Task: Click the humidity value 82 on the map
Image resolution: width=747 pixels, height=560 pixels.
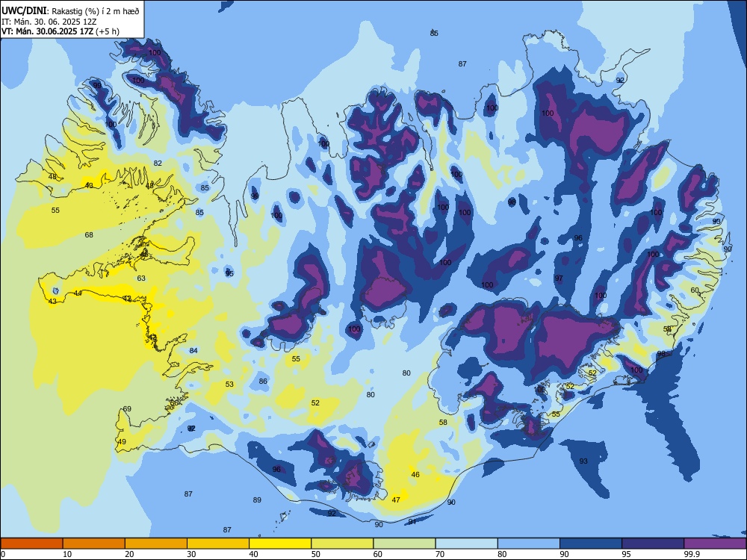Action: 158,163
